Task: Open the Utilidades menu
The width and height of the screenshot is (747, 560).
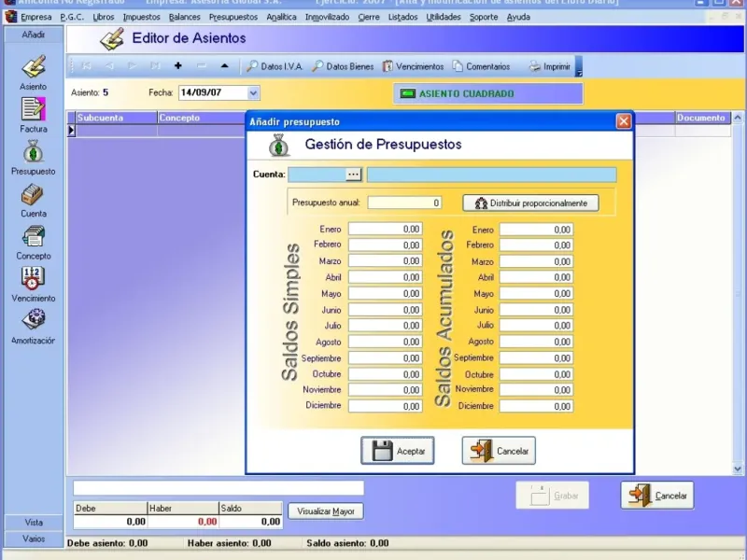Action: (x=444, y=17)
